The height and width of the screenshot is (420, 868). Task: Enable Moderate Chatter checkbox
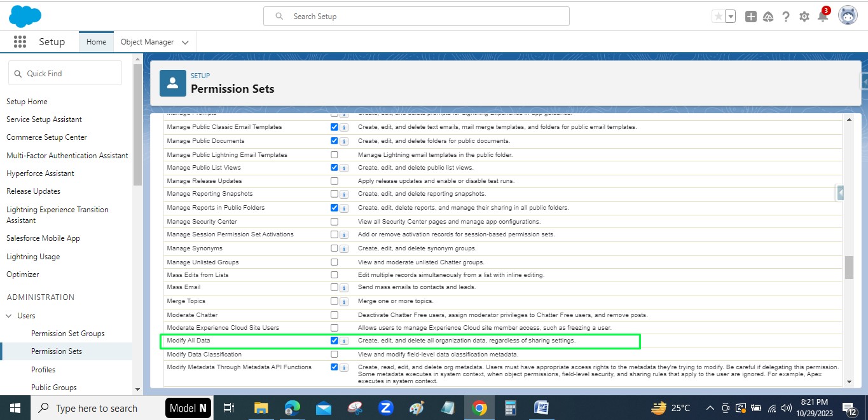point(334,315)
